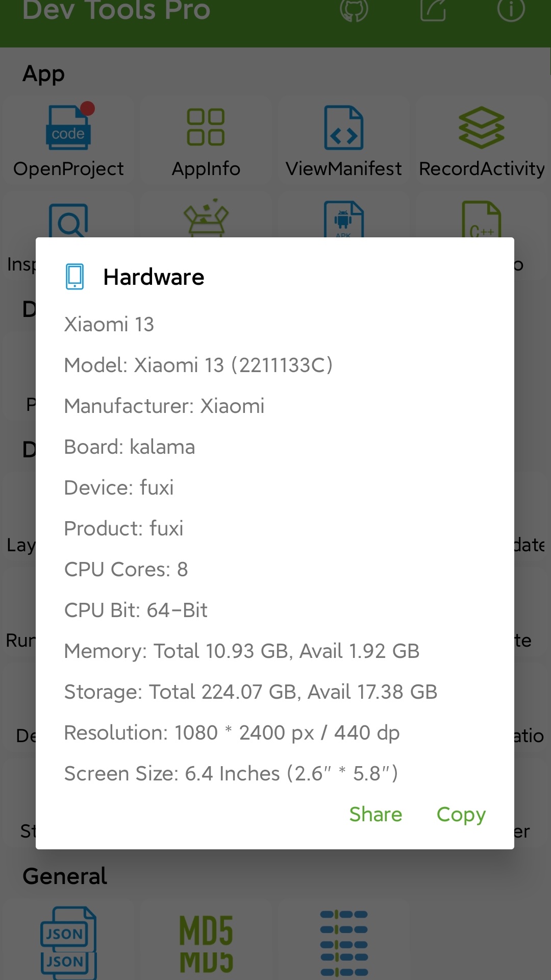The height and width of the screenshot is (980, 551).
Task: Select the Memory info line
Action: (x=242, y=651)
